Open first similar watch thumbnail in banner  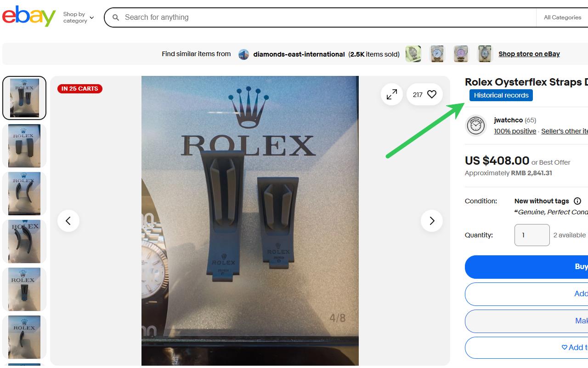point(413,54)
